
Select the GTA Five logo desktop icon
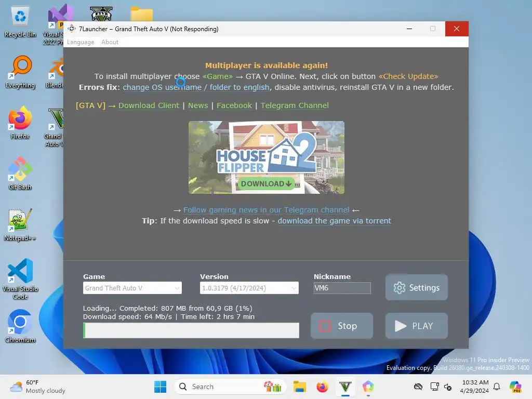tap(101, 14)
